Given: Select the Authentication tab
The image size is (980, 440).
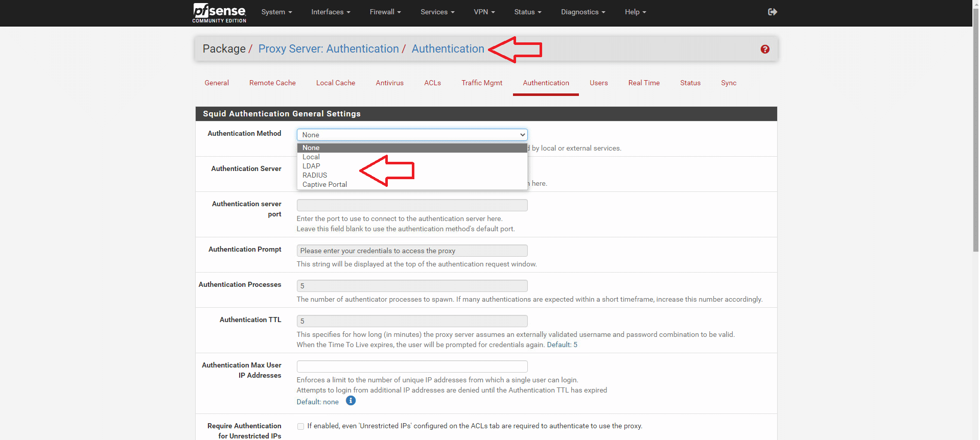Looking at the screenshot, I should [546, 83].
